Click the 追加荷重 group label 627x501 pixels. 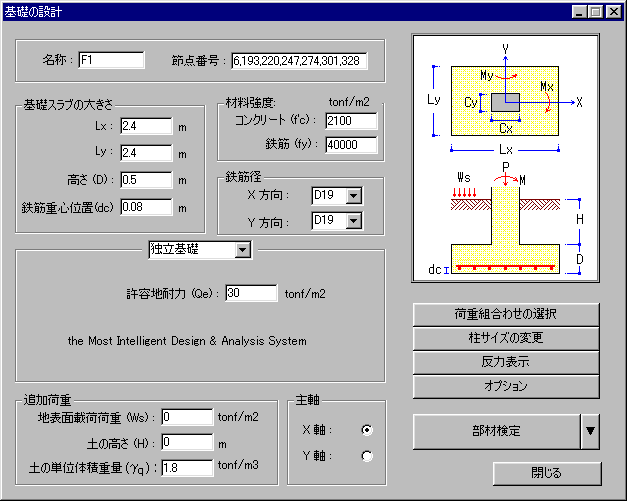[47, 400]
